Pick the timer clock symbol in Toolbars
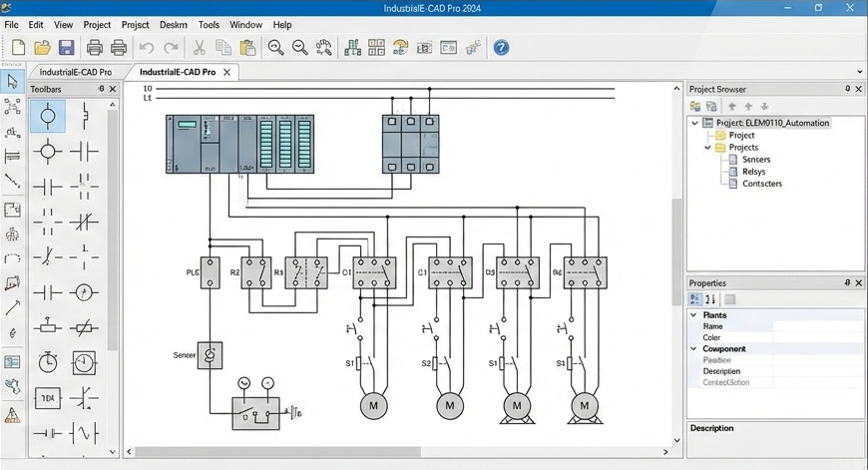868x470 pixels. click(48, 362)
